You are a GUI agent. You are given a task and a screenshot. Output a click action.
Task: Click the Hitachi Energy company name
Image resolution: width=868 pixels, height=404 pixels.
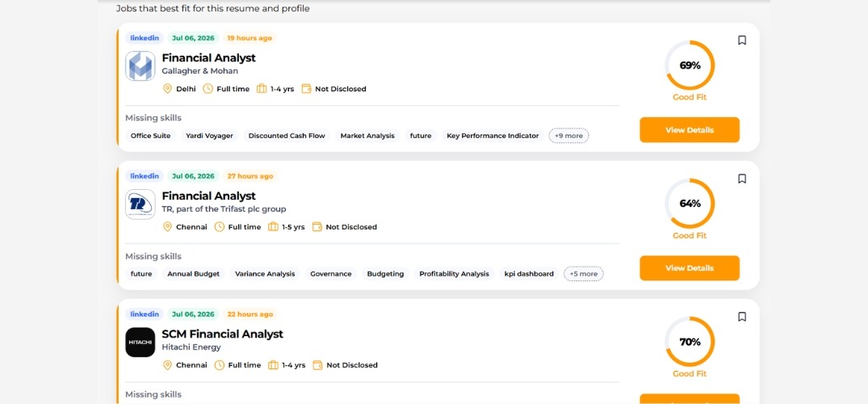coord(191,347)
